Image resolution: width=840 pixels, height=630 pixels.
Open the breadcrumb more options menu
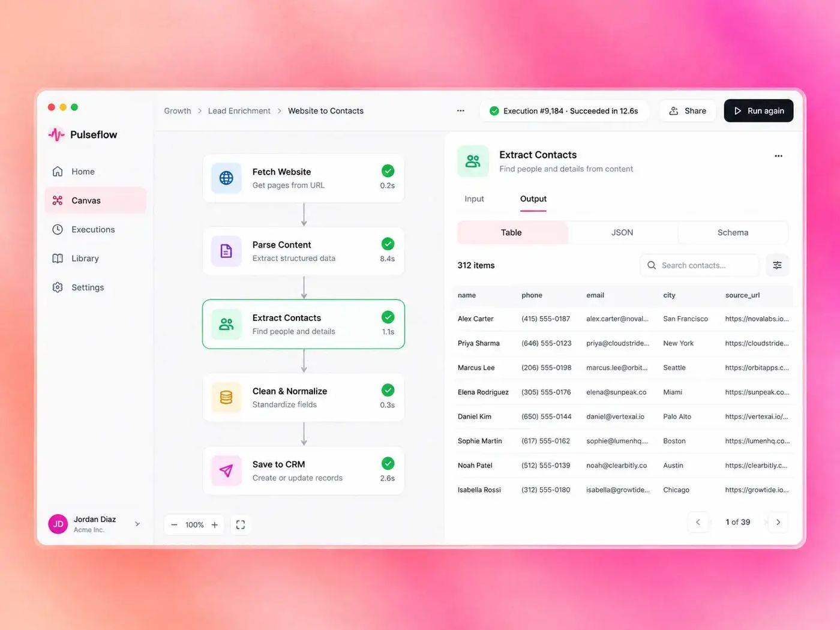point(461,111)
